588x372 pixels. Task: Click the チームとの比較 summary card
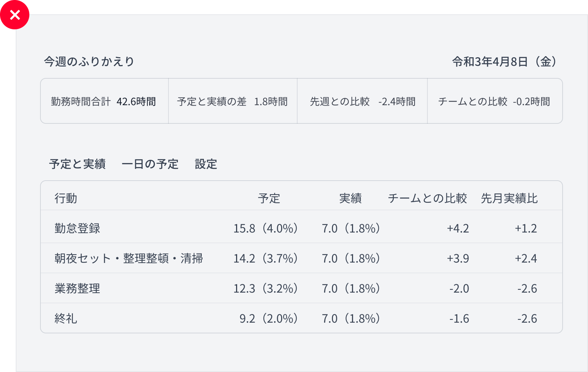pos(495,101)
